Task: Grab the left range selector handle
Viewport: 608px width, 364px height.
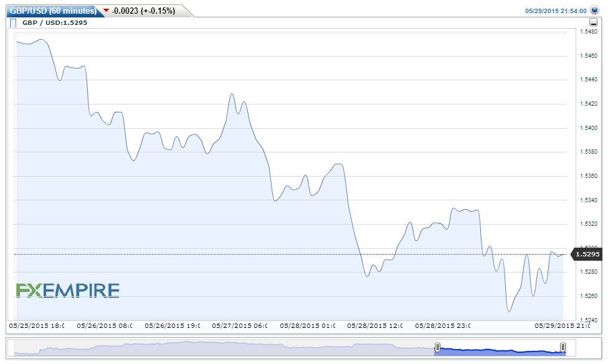Action: click(437, 347)
